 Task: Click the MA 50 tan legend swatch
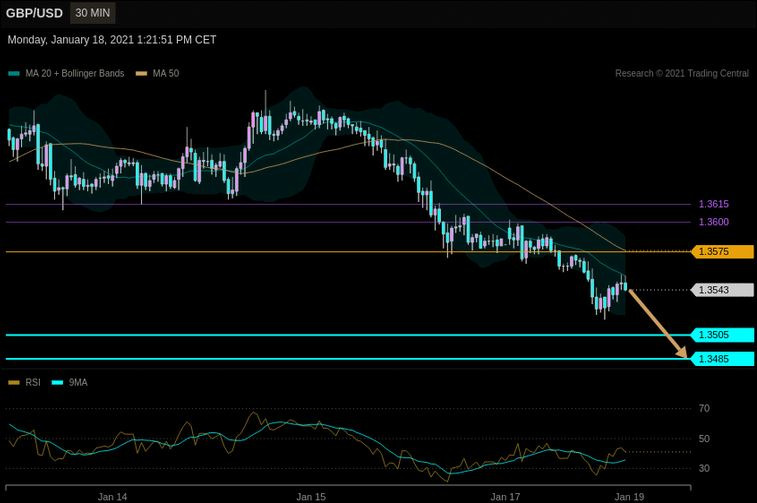point(141,74)
